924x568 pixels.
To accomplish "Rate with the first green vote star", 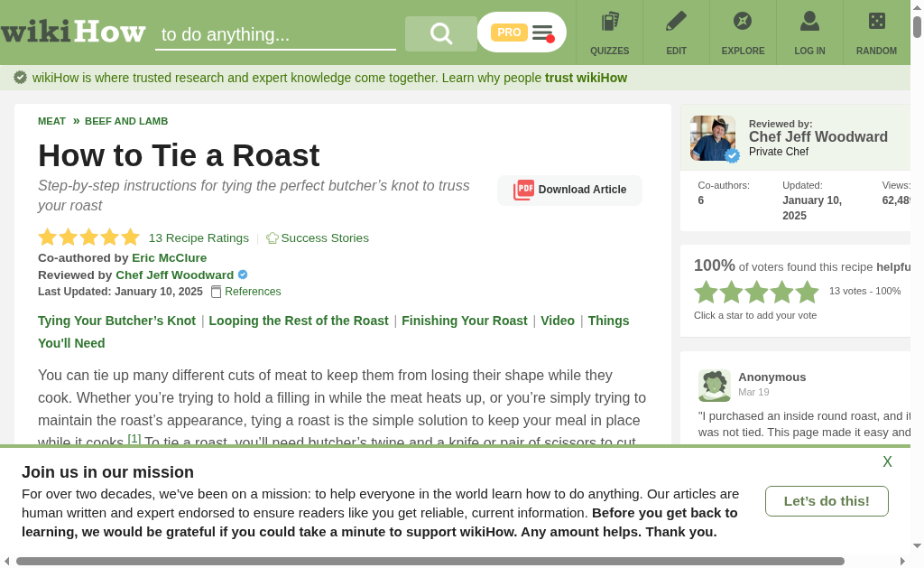I will 706,292.
